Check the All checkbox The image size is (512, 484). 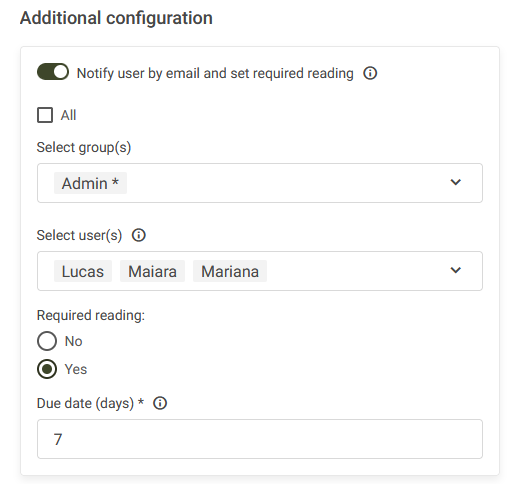tap(45, 115)
